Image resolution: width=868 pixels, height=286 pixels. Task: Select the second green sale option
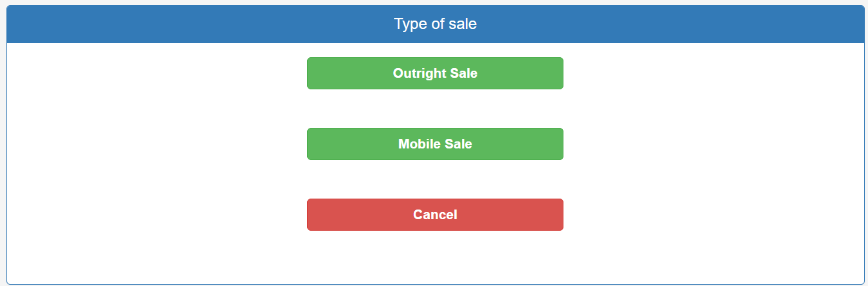click(x=435, y=144)
